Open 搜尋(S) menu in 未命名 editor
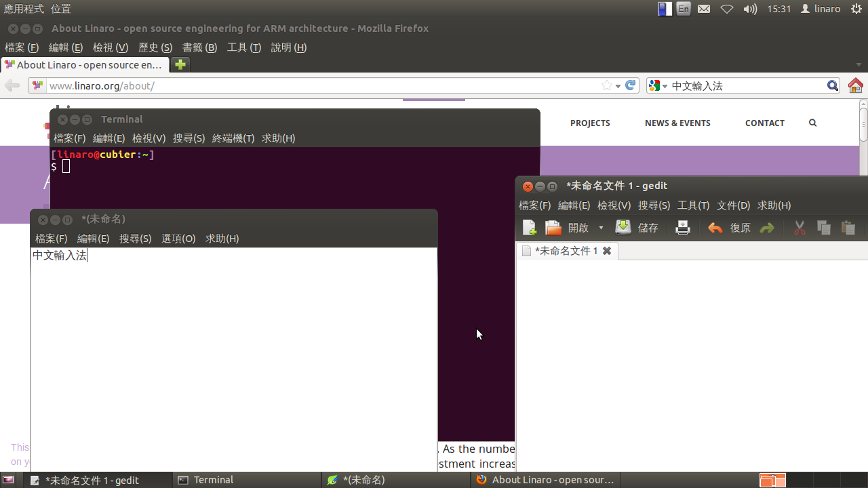 [x=135, y=239]
